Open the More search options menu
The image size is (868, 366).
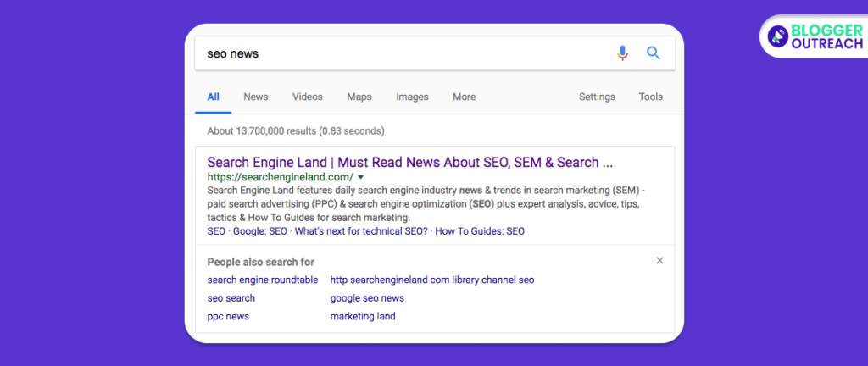click(x=464, y=97)
